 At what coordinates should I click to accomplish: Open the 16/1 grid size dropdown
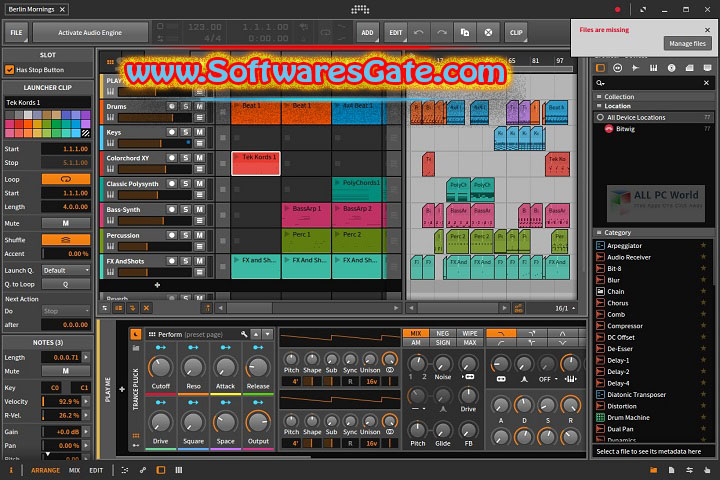(564, 308)
